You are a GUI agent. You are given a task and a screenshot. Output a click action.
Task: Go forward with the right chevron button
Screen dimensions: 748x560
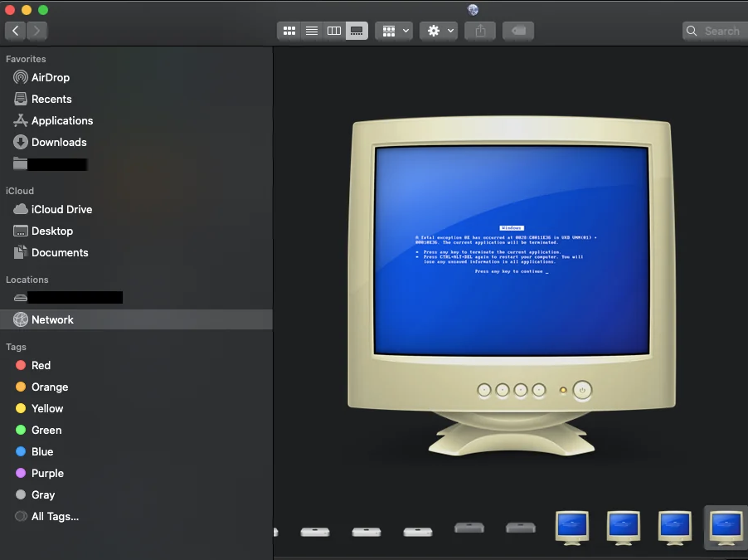tap(36, 31)
